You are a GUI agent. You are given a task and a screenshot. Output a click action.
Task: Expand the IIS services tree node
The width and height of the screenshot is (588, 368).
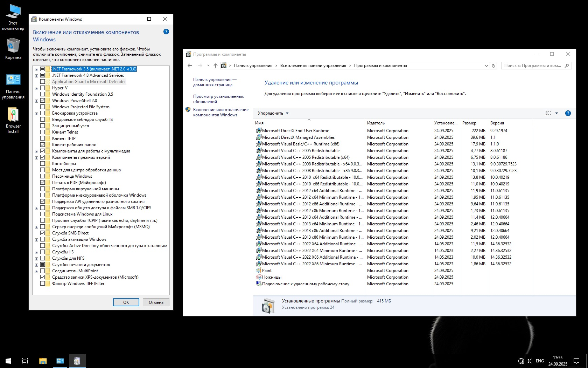coord(36,252)
